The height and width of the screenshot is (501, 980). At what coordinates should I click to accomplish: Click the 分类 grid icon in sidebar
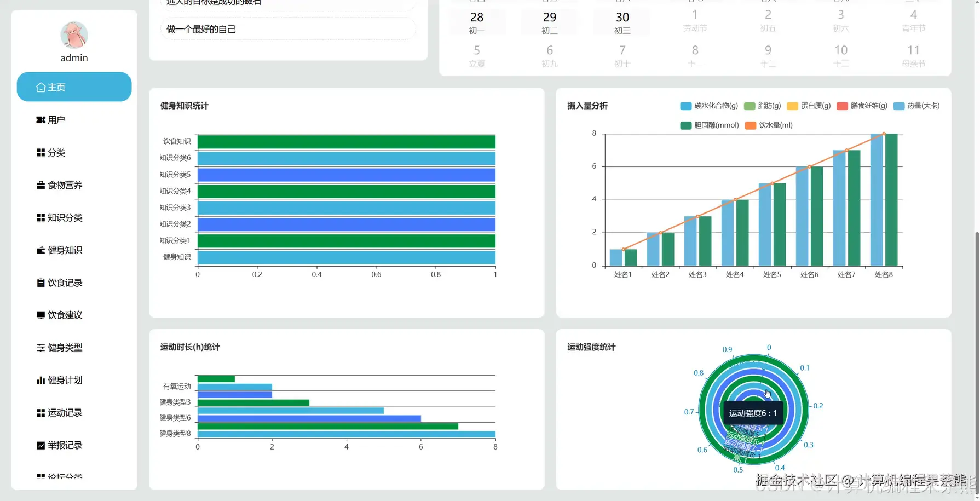coord(41,152)
